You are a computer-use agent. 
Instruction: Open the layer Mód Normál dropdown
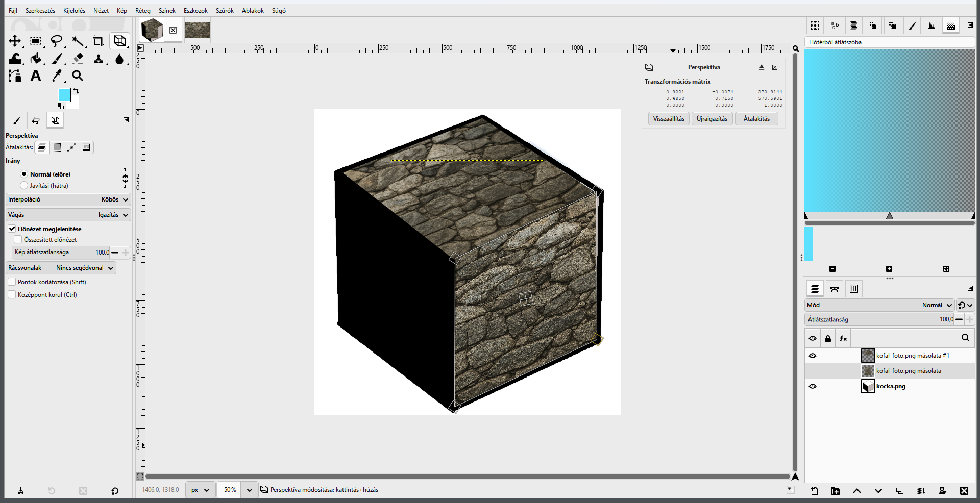tap(879, 305)
